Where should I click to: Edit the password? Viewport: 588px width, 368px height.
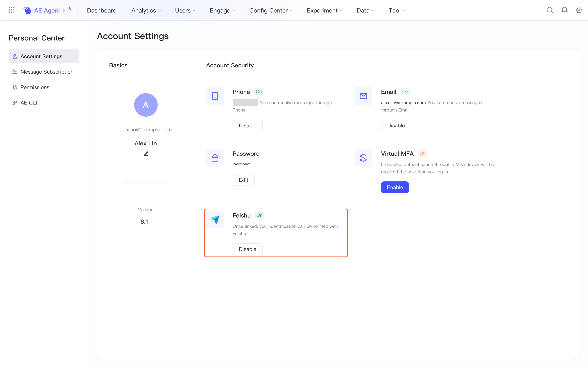coord(243,180)
